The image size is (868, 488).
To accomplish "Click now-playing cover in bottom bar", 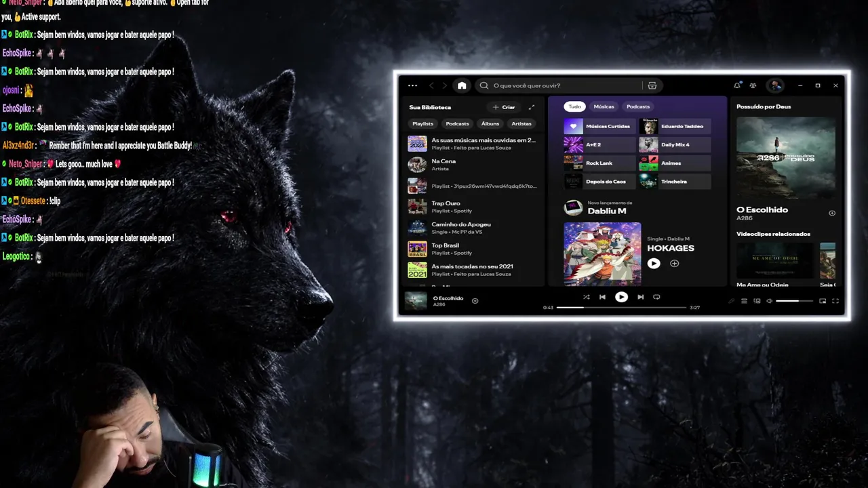I will tap(416, 300).
